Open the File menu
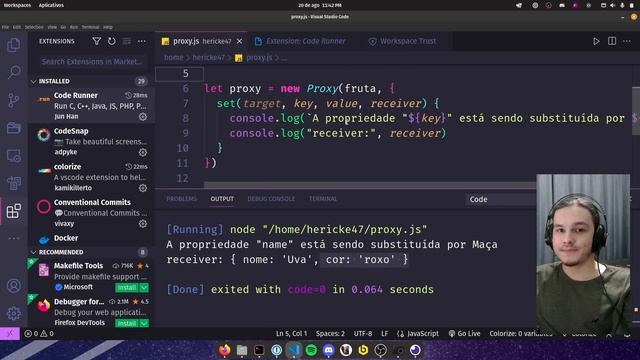Image resolution: width=640 pixels, height=360 pixels. point(5,27)
